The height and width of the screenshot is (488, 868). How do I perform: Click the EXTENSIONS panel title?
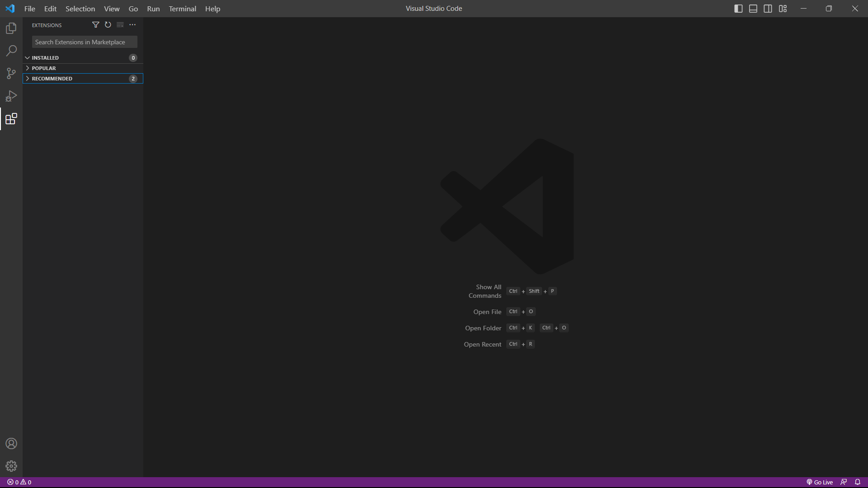pyautogui.click(x=47, y=25)
